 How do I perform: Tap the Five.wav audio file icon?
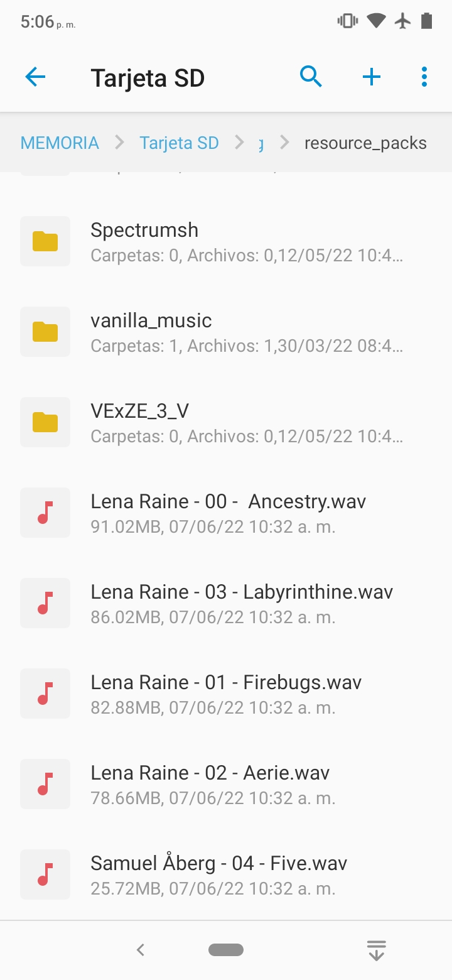tap(45, 874)
